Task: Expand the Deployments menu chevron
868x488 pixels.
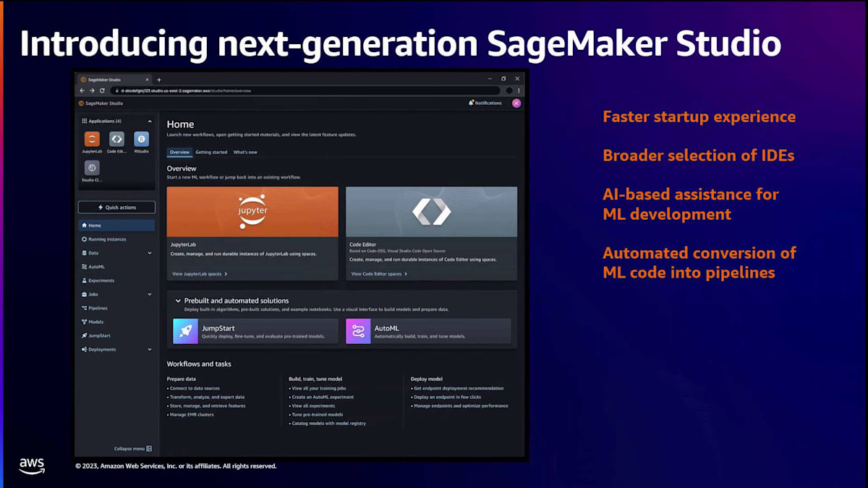Action: 150,349
